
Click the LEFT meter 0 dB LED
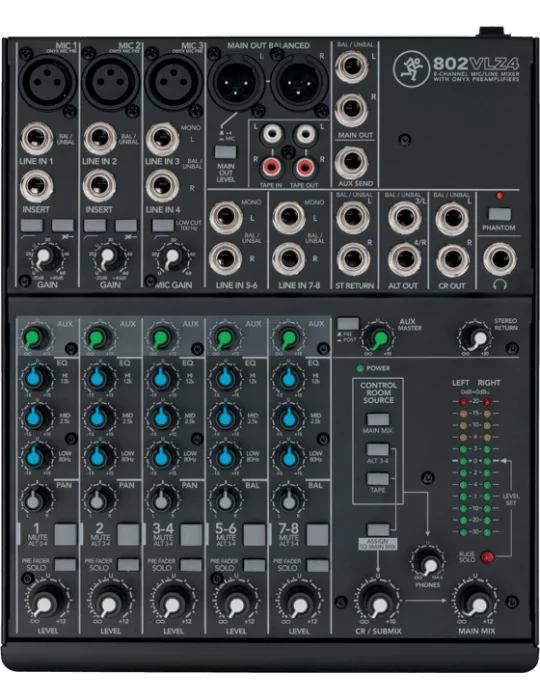tap(463, 461)
